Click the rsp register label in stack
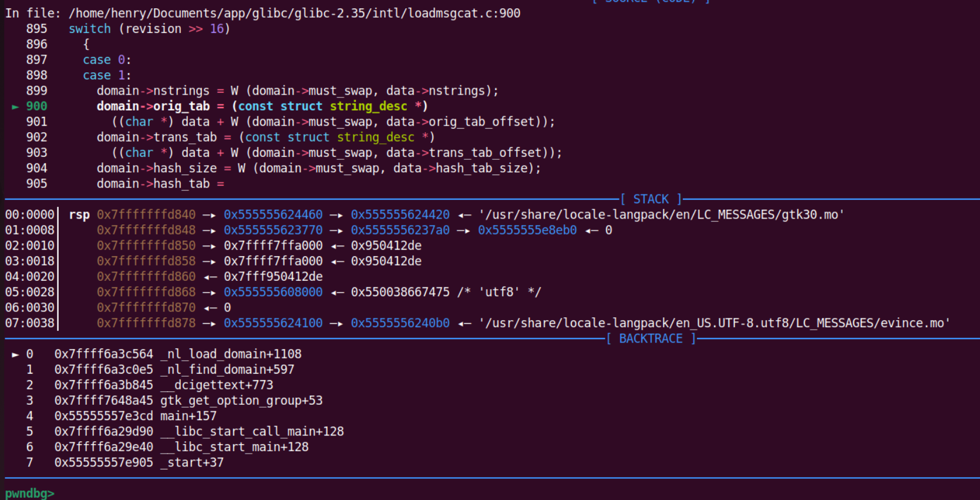The height and width of the screenshot is (500, 980). [79, 215]
